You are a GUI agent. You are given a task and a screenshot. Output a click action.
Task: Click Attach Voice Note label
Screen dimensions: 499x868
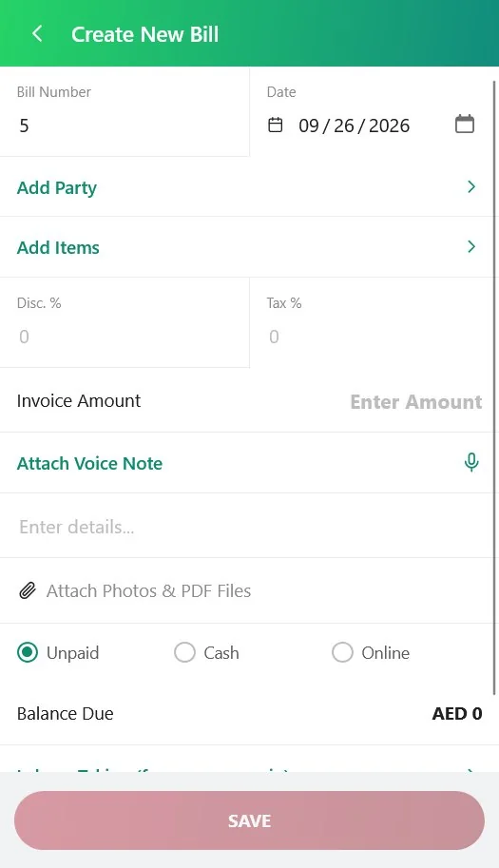(x=89, y=463)
